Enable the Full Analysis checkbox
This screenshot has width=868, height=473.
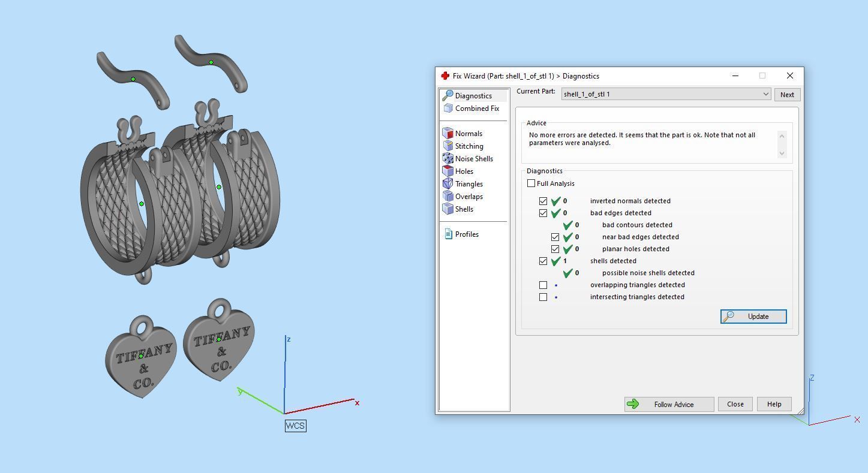click(x=531, y=183)
